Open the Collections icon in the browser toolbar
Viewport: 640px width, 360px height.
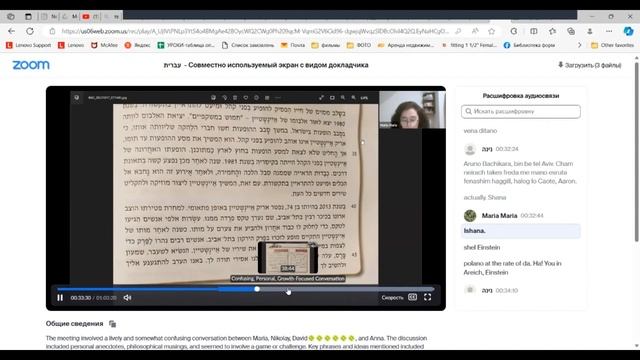[571, 31]
